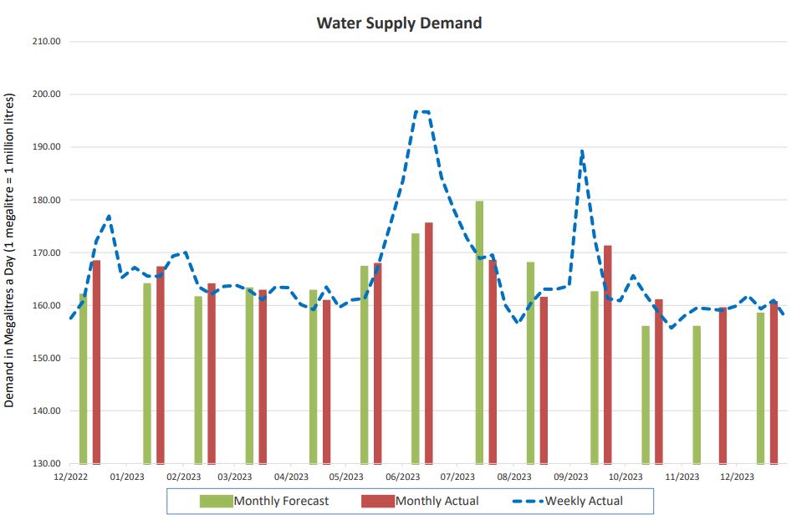Screen dimensions: 812x520
Task: Click the green forecast bar for 06/2023
Action: point(416,351)
